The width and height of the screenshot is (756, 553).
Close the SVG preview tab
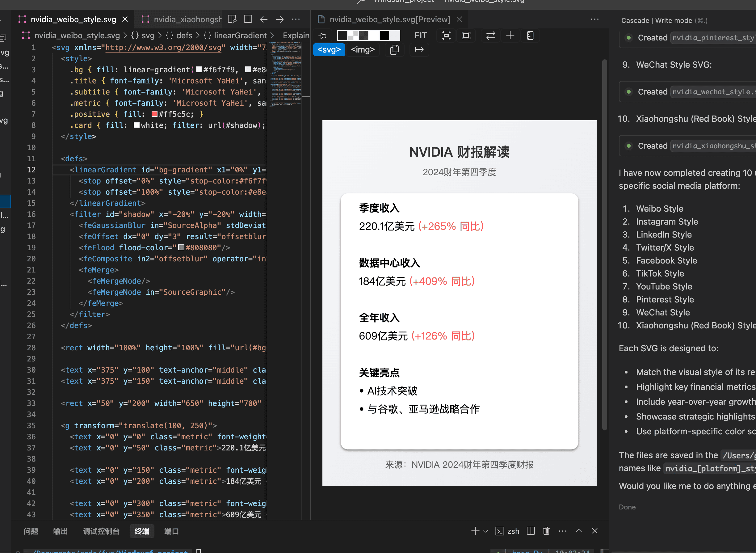460,19
